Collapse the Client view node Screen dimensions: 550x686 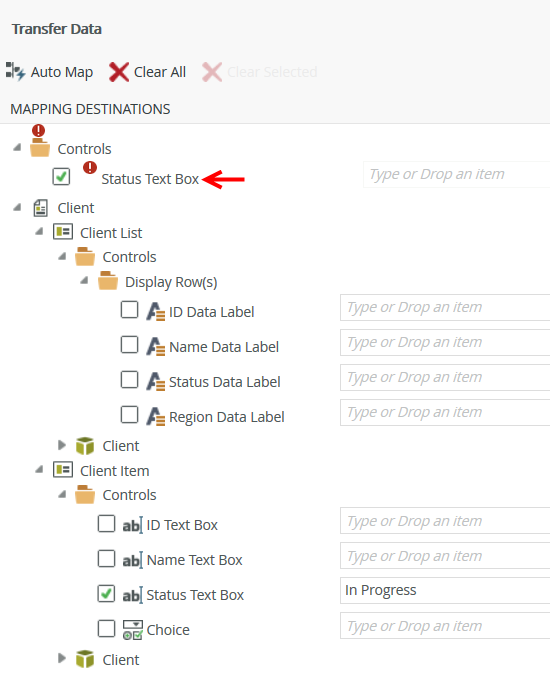[17, 207]
